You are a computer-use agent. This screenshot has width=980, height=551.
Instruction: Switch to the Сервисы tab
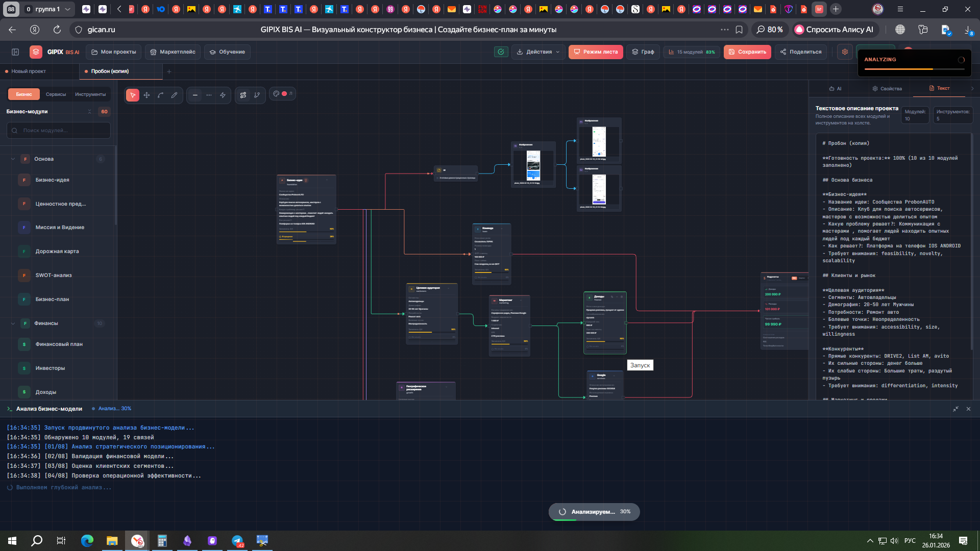[x=56, y=94]
